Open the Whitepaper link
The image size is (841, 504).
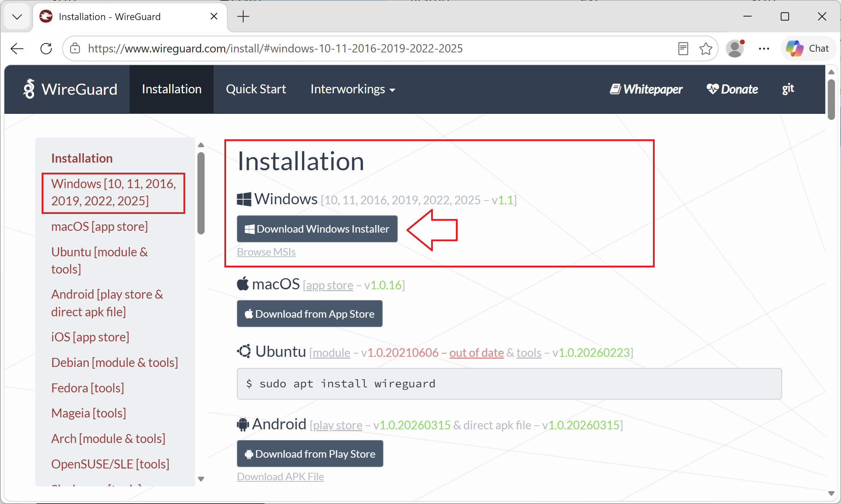click(x=646, y=89)
